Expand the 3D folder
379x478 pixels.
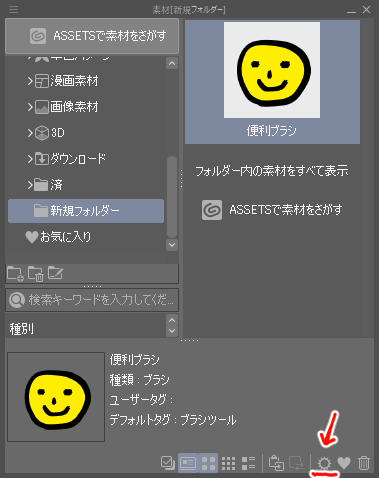click(30, 133)
